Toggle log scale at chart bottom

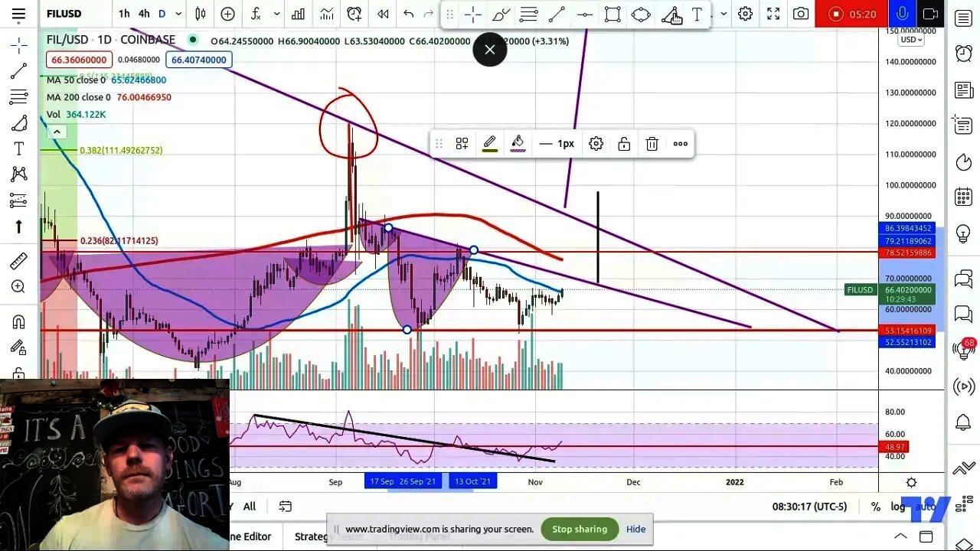(898, 506)
